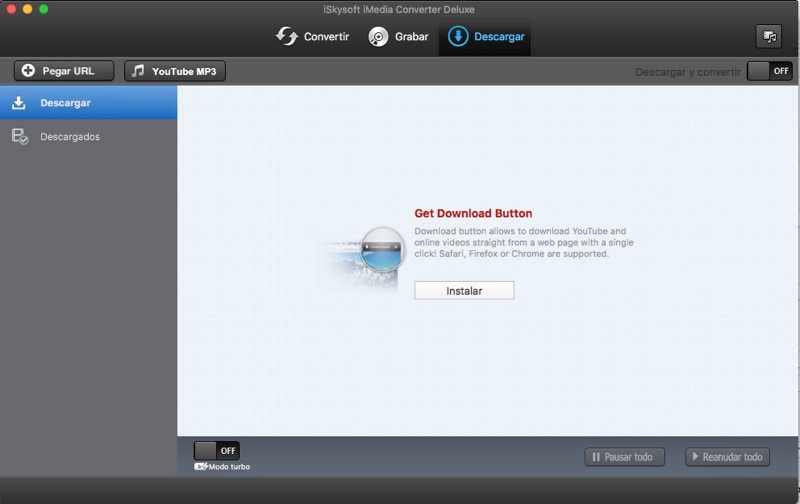Click Reanudar todo button

(x=727, y=457)
